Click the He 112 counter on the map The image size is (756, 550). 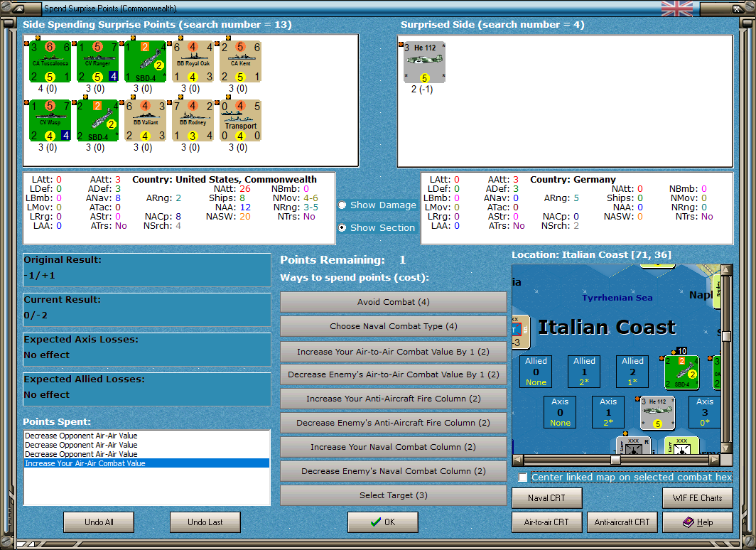[657, 413]
